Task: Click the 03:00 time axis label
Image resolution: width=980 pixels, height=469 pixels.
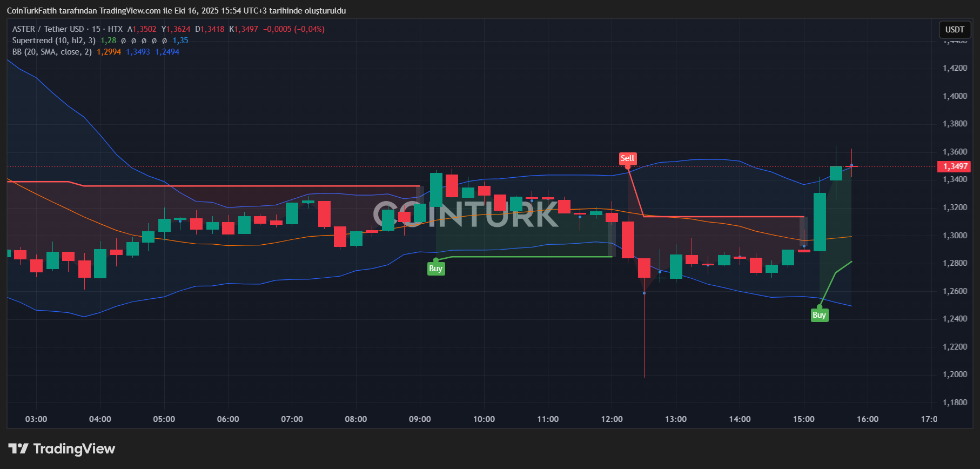Action: (x=36, y=419)
